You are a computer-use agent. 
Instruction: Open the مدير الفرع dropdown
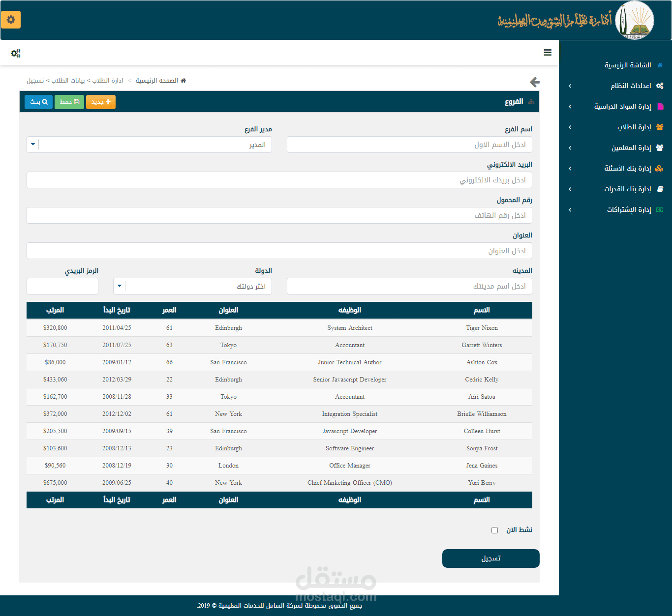[150, 145]
